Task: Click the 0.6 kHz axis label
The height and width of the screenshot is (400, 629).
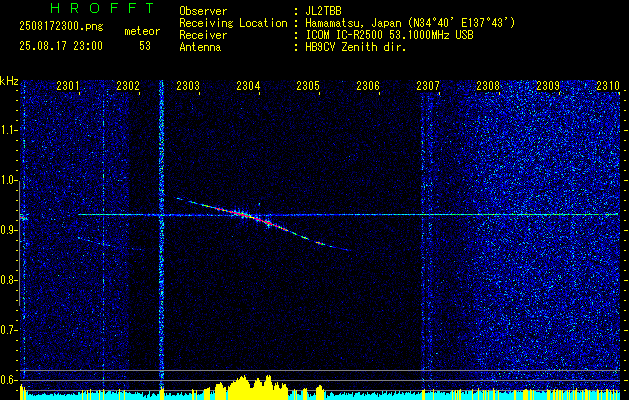Action: tap(9, 380)
